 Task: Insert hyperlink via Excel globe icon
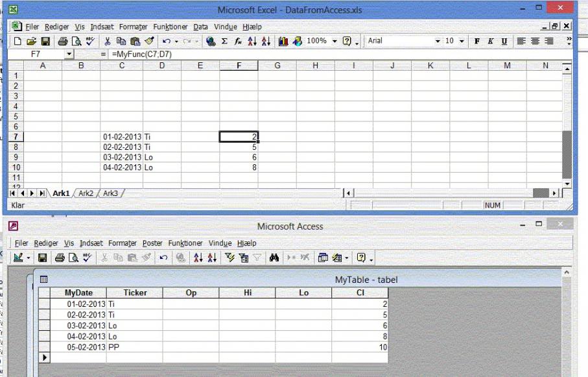pyautogui.click(x=211, y=42)
